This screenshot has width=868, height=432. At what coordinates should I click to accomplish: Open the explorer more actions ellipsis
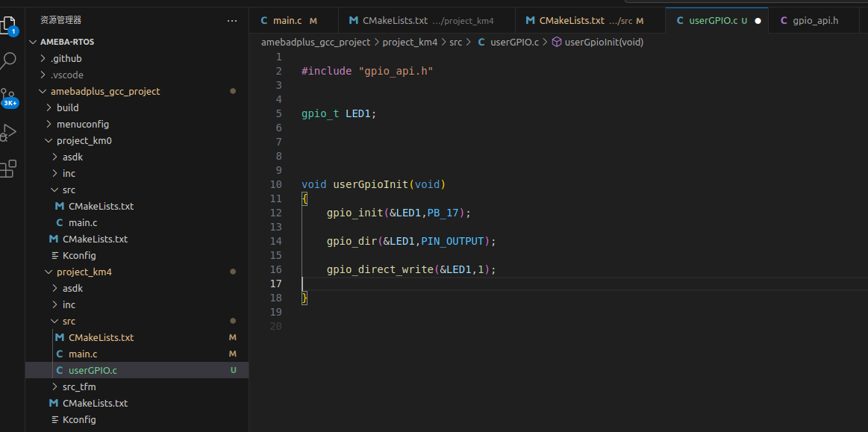click(x=232, y=20)
